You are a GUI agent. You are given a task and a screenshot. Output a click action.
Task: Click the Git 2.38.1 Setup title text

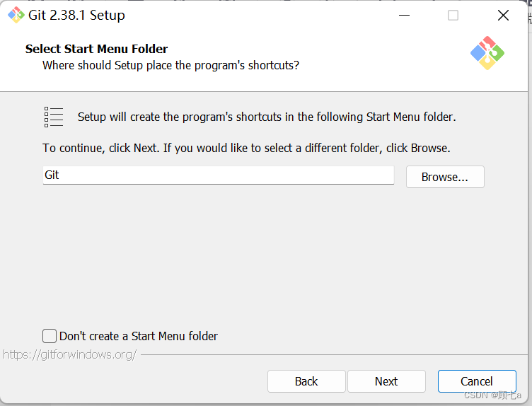[x=76, y=16]
